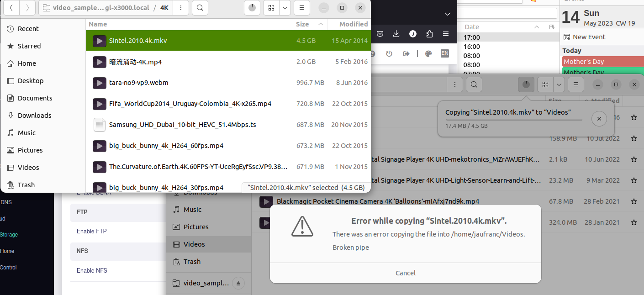Open the browser Downloads panel

tap(396, 34)
